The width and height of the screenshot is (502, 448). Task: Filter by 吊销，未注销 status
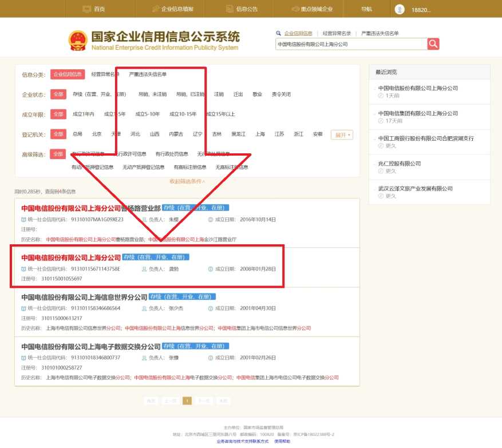[152, 94]
